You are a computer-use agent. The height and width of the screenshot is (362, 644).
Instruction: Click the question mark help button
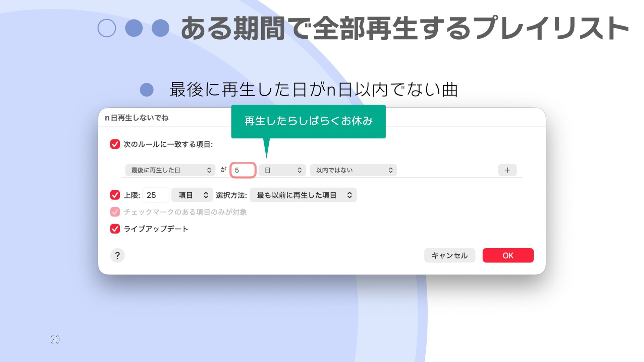point(117,255)
